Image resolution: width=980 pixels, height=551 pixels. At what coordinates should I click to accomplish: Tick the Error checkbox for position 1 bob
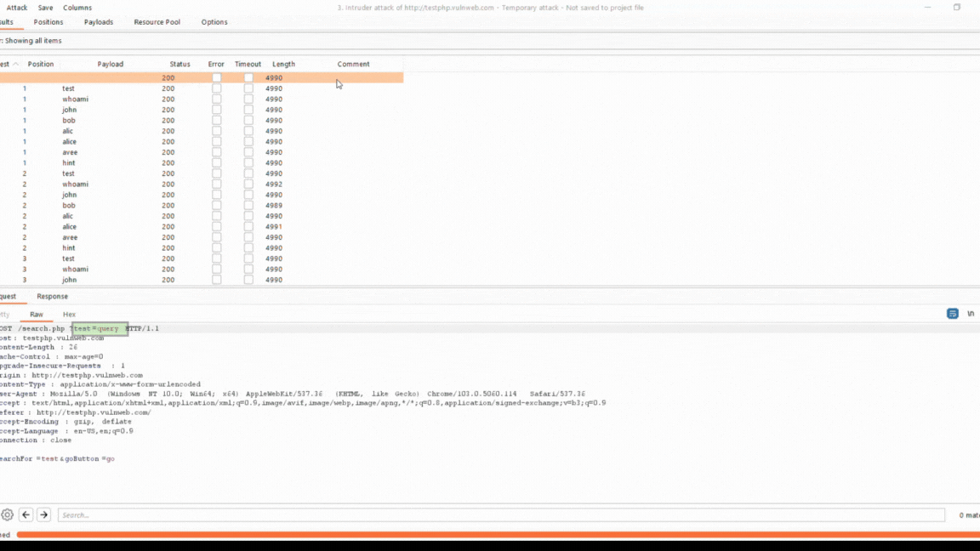(216, 121)
